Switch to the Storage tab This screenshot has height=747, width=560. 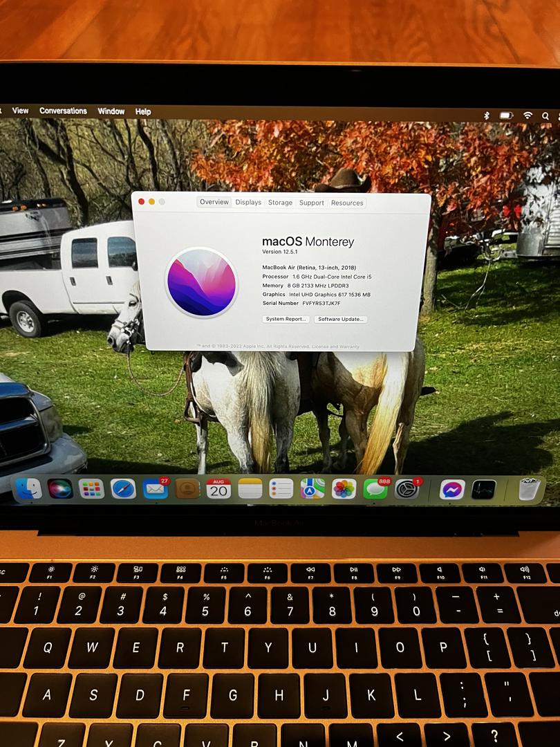point(280,203)
